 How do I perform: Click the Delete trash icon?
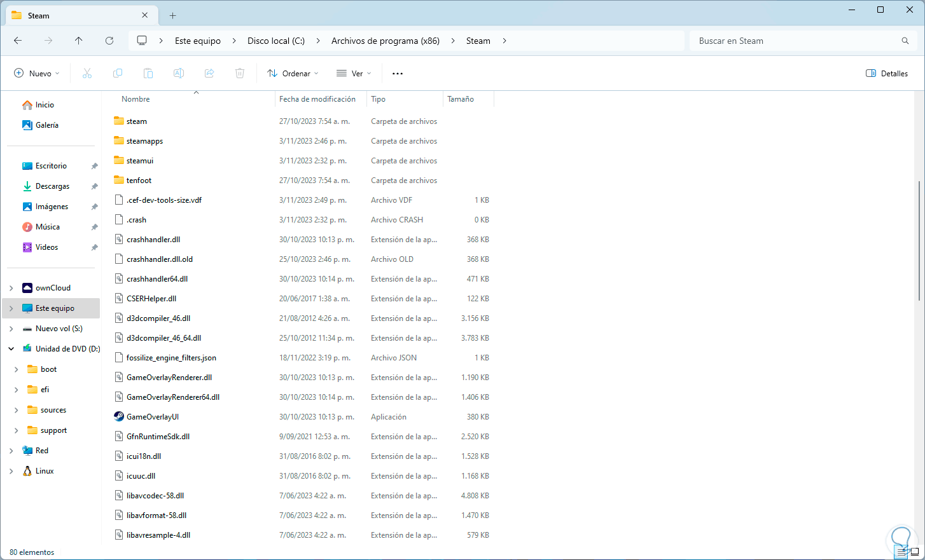240,74
